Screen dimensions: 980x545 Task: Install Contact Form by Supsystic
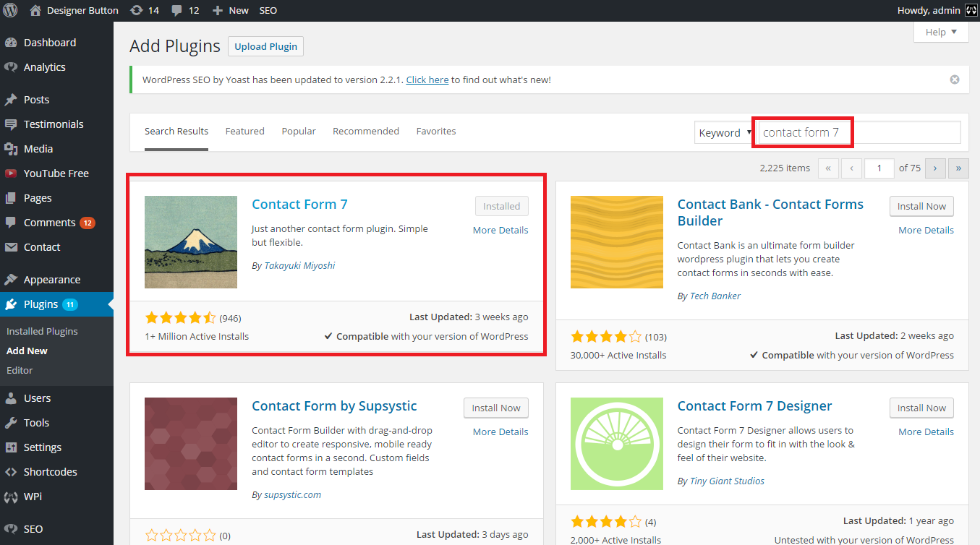pos(496,408)
